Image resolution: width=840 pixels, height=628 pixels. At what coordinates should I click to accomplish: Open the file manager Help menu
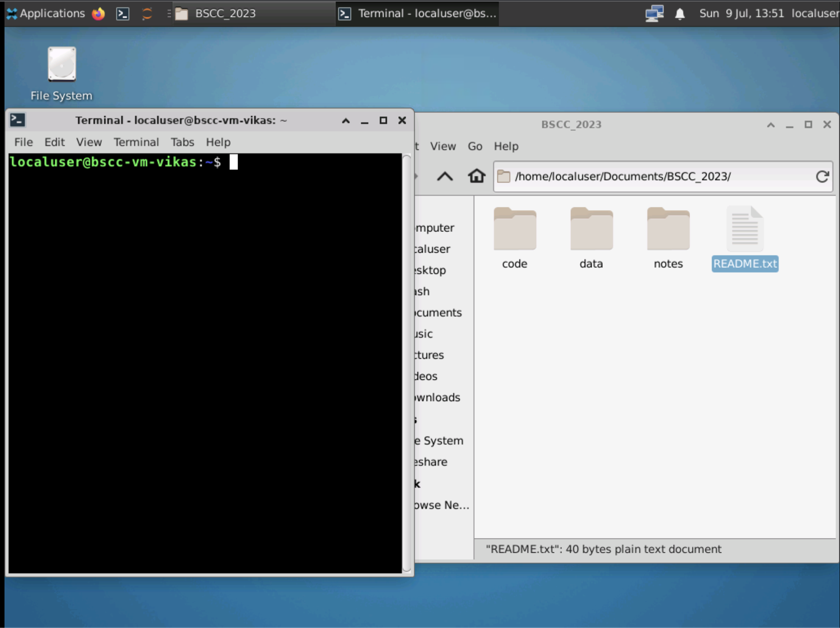tap(506, 146)
